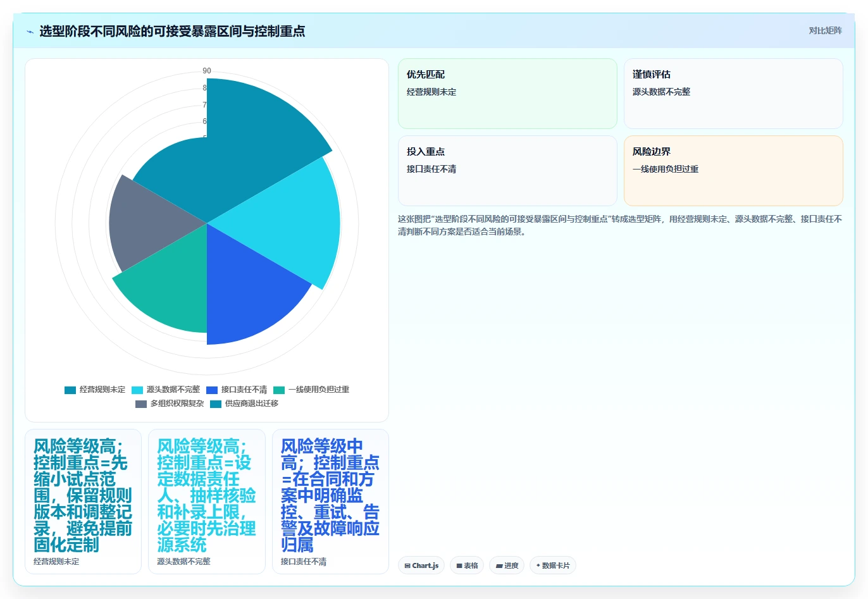Click the 表格 tag
This screenshot has height=599, width=868.
467,565
